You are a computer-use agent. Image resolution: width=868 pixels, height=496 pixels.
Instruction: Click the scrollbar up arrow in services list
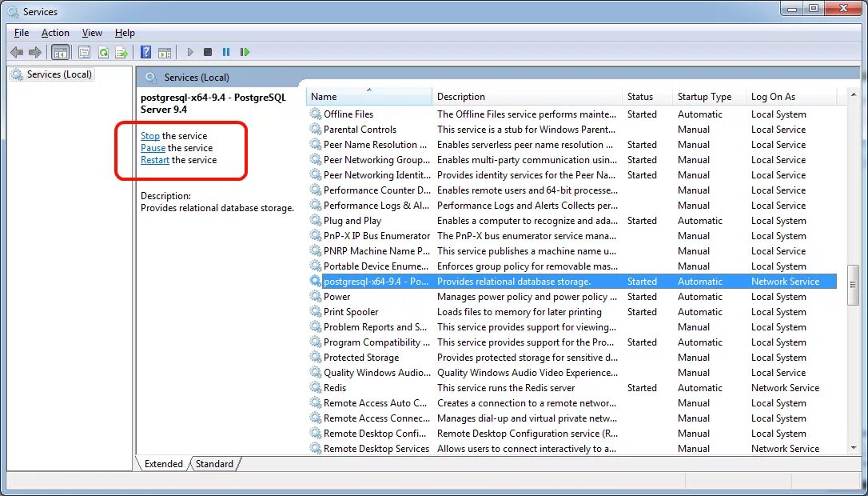[x=853, y=96]
